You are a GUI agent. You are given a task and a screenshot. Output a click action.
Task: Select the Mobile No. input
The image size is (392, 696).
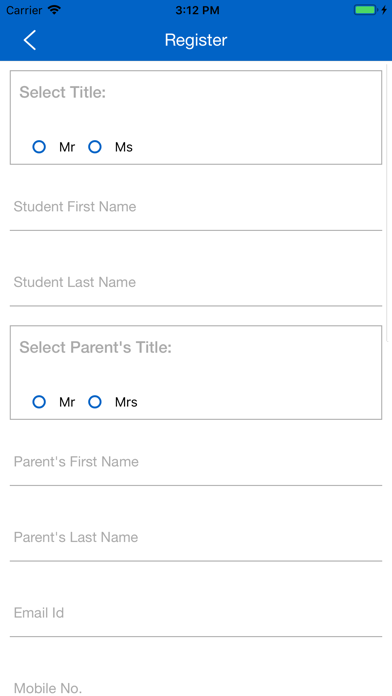coord(196,686)
